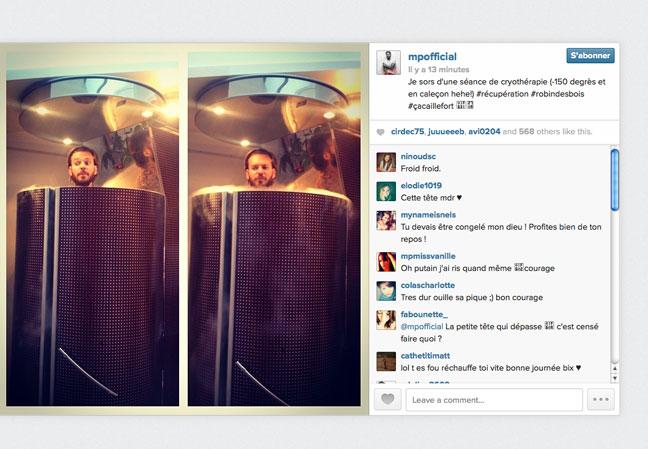Click the small heart icon before cirdec75
The width and height of the screenshot is (648, 449).
pyautogui.click(x=380, y=132)
